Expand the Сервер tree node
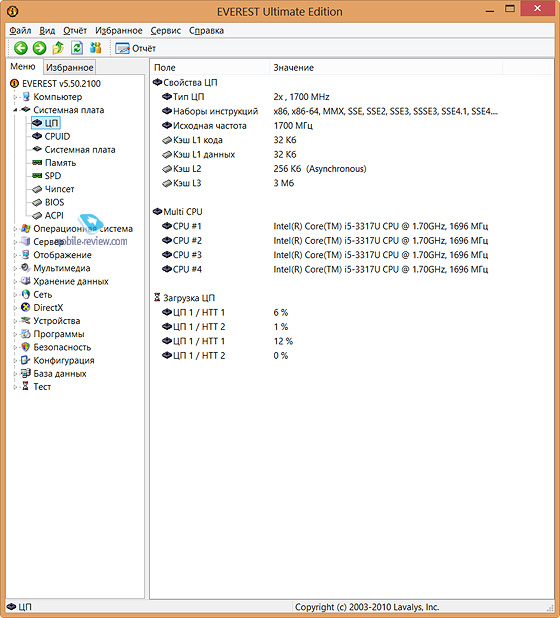The width and height of the screenshot is (560, 618). 15,242
